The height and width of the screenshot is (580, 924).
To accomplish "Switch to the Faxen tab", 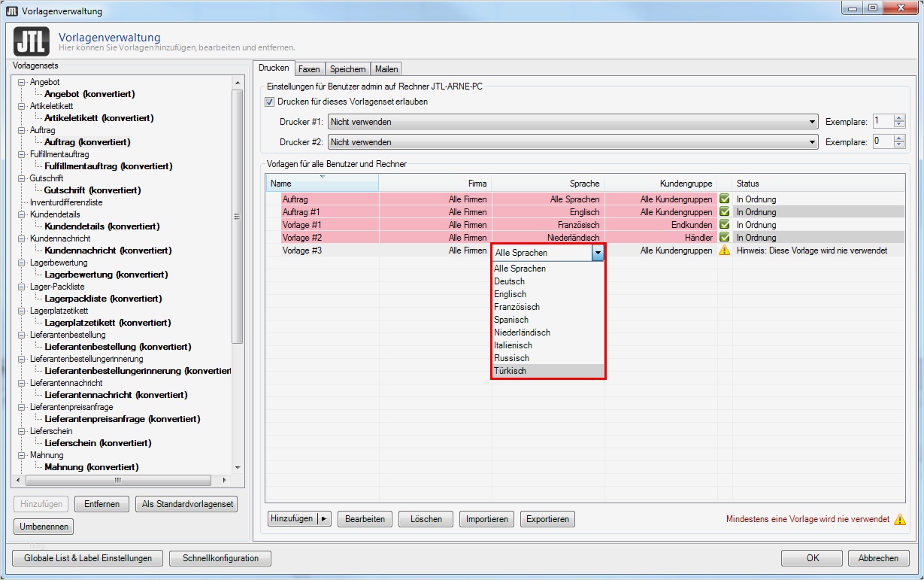I will [309, 69].
